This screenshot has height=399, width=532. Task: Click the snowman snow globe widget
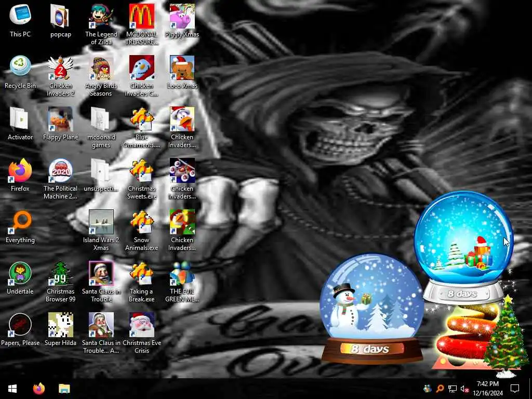372,309
